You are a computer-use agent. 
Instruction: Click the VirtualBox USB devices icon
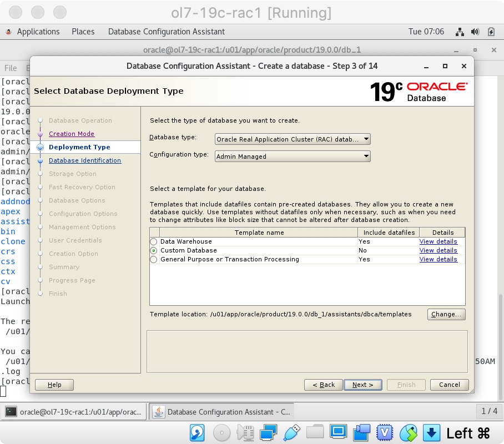click(x=292, y=433)
